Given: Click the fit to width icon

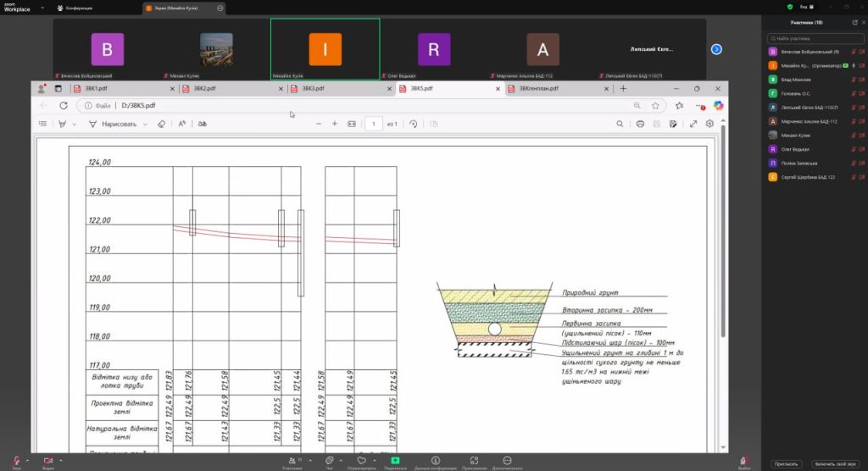Looking at the screenshot, I should [352, 124].
